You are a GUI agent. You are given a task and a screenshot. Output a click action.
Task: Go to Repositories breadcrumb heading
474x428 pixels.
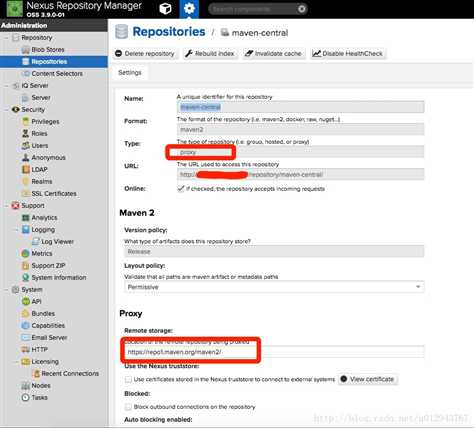169,32
